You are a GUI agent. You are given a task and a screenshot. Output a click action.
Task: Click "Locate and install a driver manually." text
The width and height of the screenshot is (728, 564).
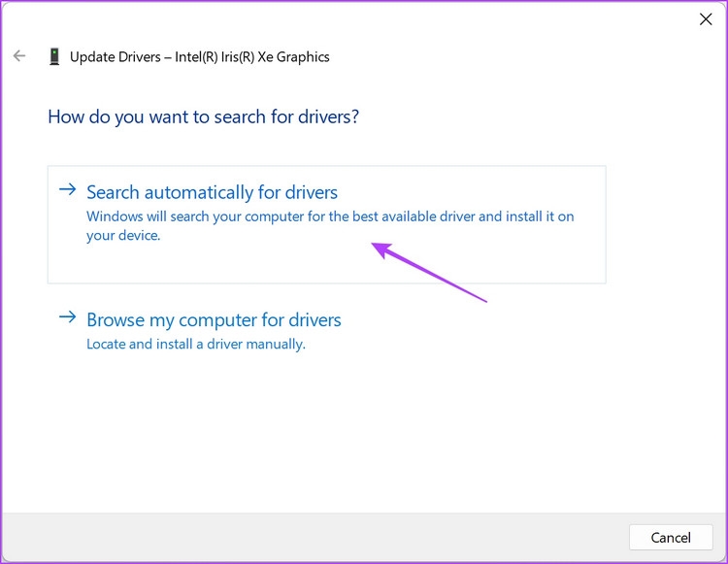(x=196, y=344)
